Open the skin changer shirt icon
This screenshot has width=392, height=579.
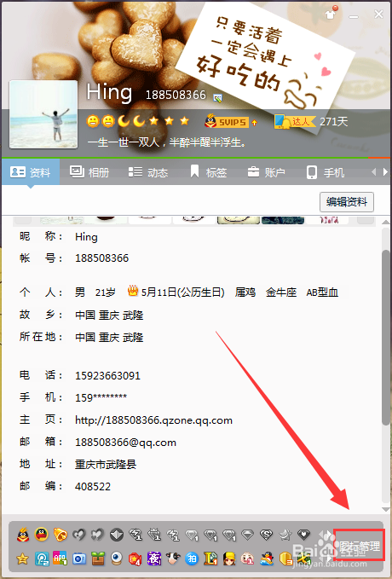(x=331, y=14)
